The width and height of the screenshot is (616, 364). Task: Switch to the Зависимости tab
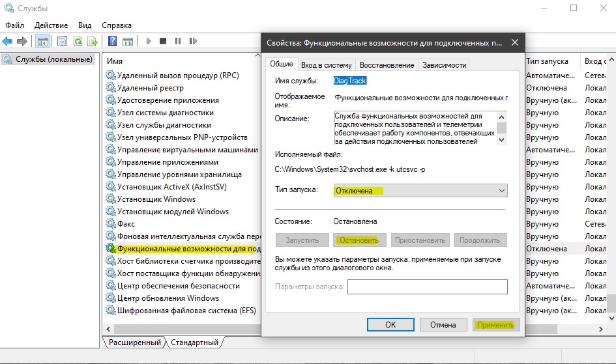point(444,65)
